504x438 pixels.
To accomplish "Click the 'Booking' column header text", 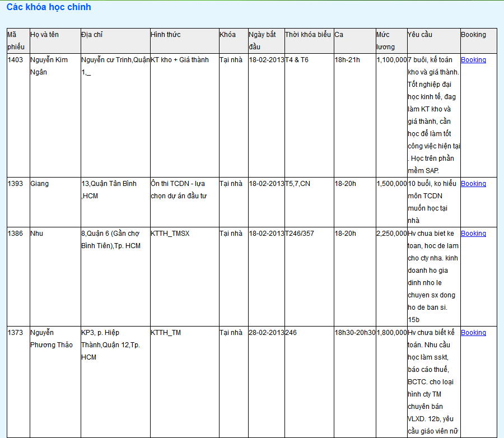I will pos(473,34).
